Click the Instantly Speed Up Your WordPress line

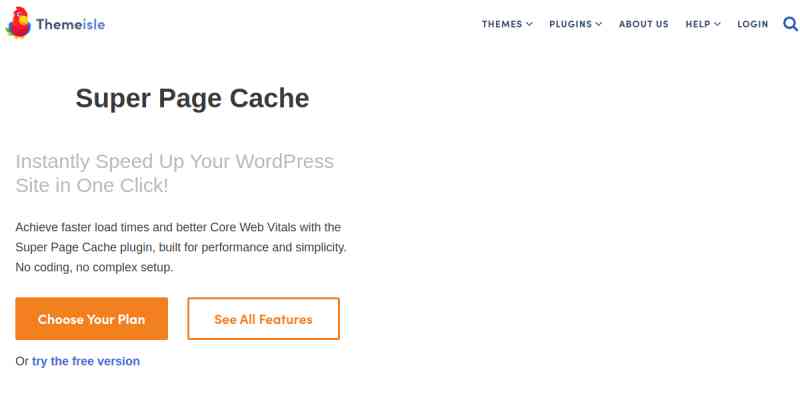coord(175,161)
